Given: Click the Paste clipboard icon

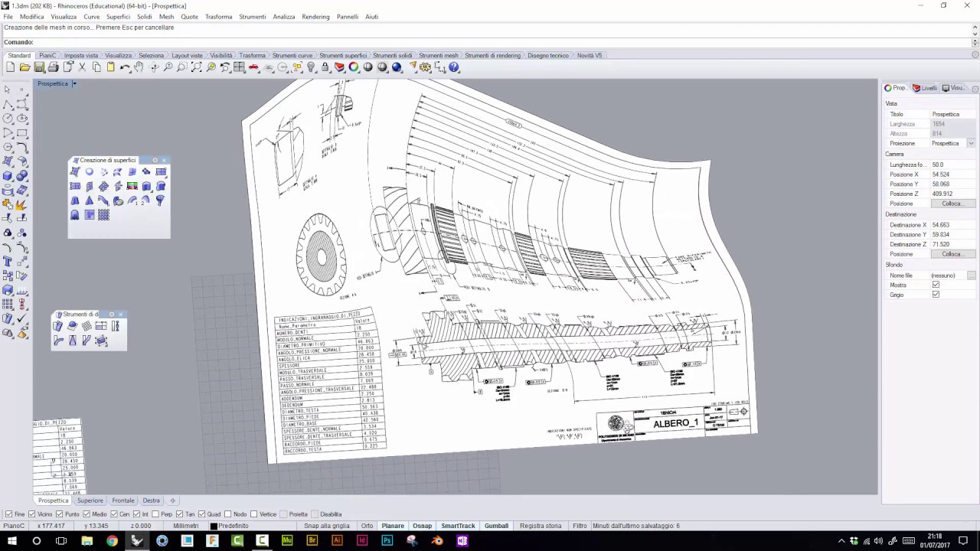Looking at the screenshot, I should pos(110,67).
